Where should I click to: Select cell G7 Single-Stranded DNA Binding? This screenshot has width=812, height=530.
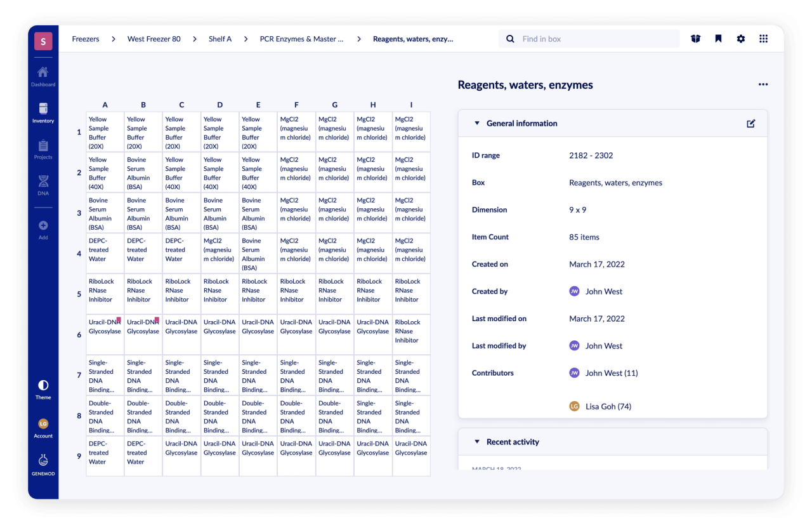(x=335, y=375)
